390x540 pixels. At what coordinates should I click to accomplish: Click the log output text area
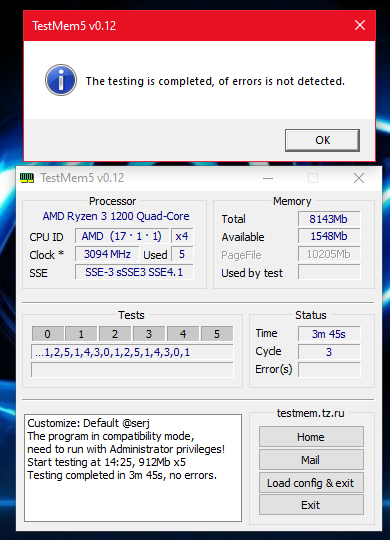click(x=133, y=468)
